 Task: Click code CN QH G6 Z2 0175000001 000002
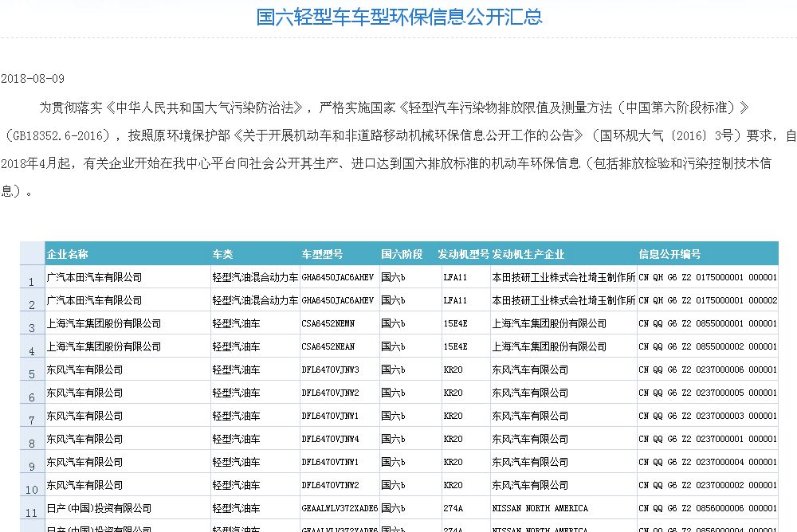coord(708,301)
